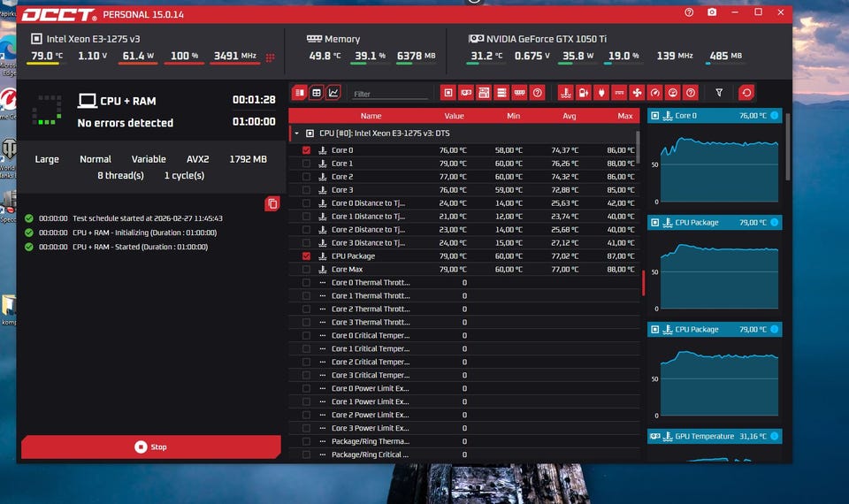The image size is (849, 504).
Task: Filter sensors by storage source
Action: point(501,93)
